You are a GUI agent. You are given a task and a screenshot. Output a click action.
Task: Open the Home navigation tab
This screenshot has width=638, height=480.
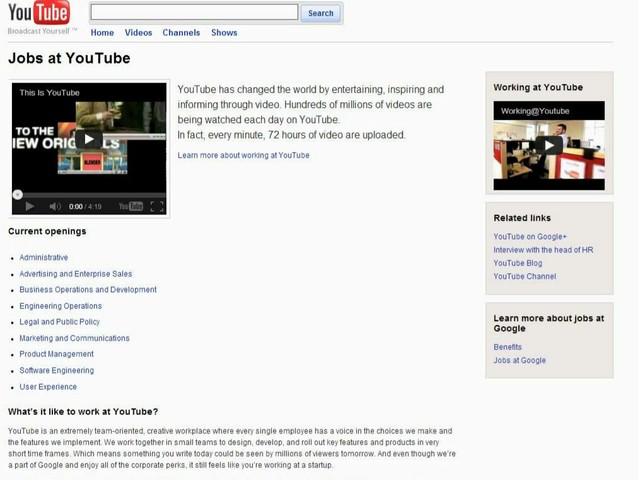click(x=102, y=33)
